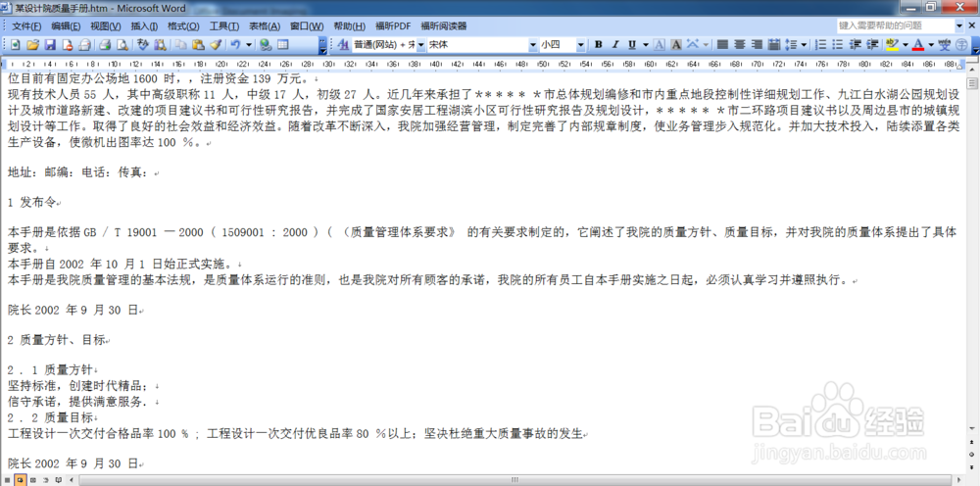Open the 福昕PDF menu
The height and width of the screenshot is (486, 980).
click(393, 26)
